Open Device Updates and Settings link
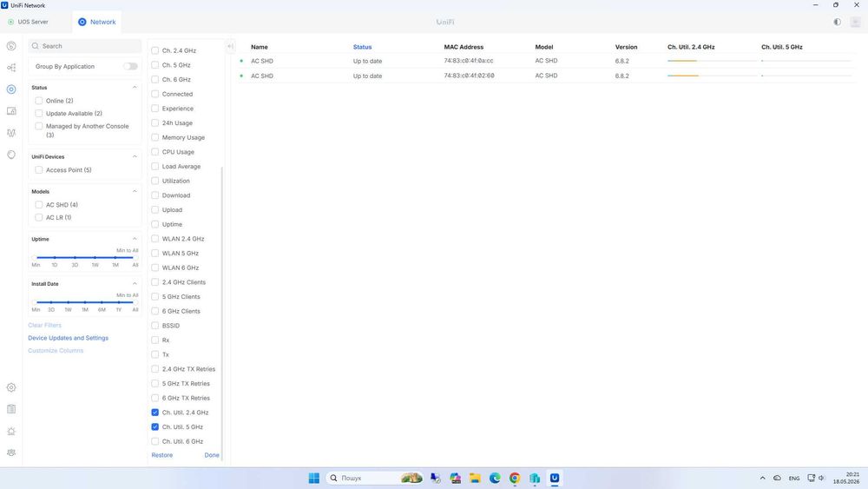Screen dimensions: 868x489 [68, 338]
